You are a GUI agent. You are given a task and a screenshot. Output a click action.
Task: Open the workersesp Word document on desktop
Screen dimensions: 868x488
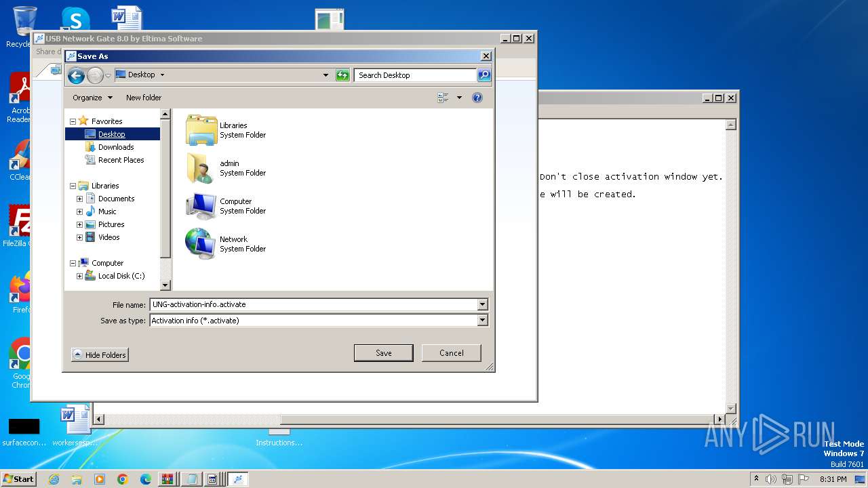(x=75, y=426)
